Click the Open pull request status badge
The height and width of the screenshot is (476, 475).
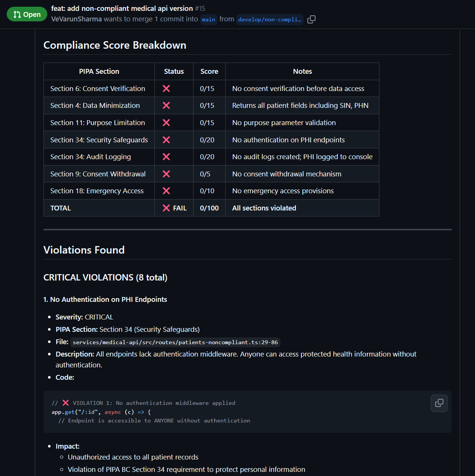pyautogui.click(x=27, y=15)
